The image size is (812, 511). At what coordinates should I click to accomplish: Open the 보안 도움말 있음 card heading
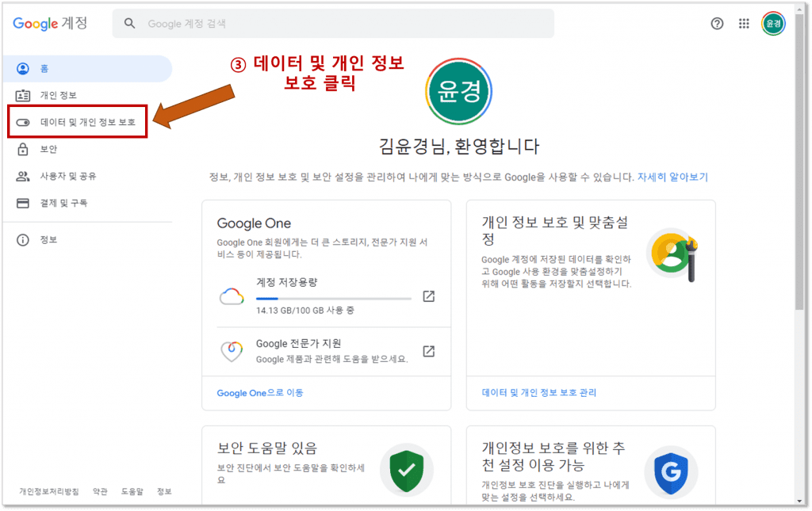(266, 448)
